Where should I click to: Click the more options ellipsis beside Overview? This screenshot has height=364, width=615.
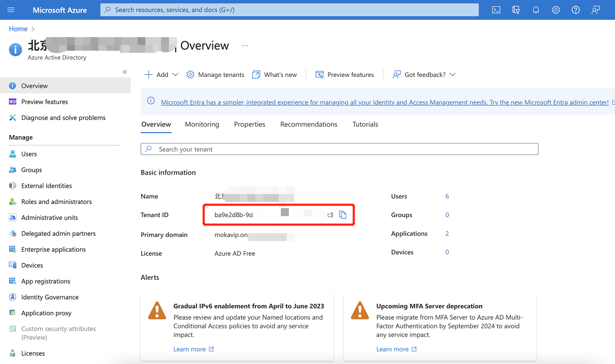point(245,45)
